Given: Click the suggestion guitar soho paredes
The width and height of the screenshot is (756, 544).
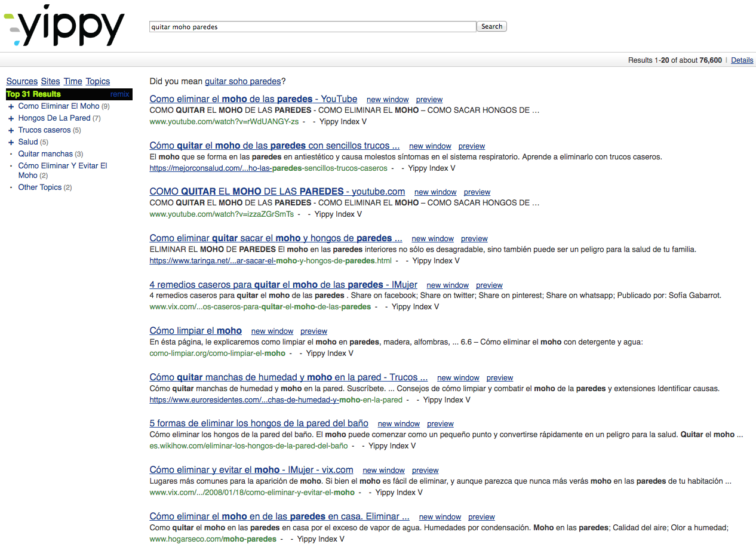Looking at the screenshot, I should (x=242, y=81).
